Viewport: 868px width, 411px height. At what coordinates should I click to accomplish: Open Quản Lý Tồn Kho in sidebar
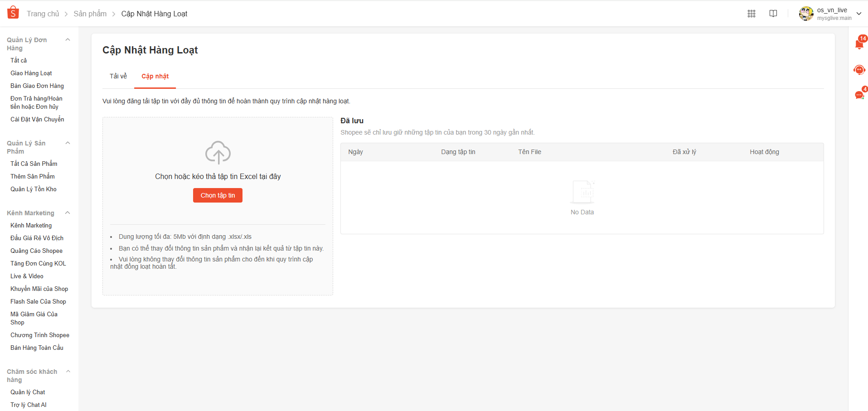pos(34,189)
